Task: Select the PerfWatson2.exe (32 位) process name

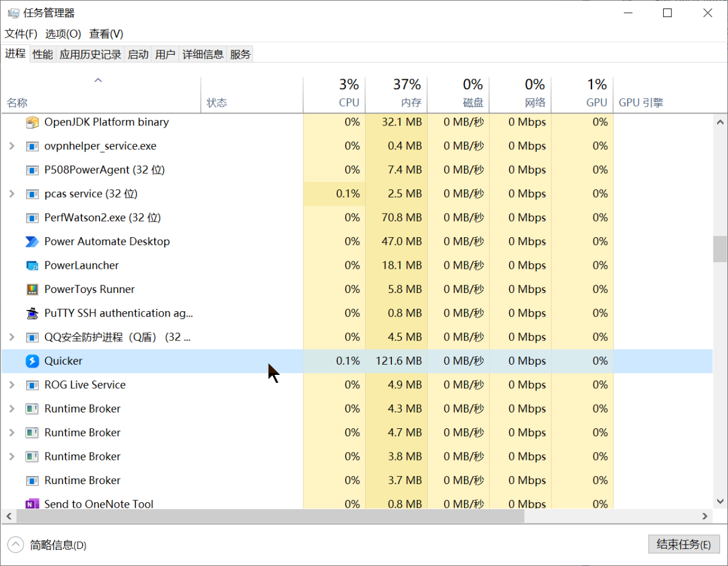Action: (103, 218)
